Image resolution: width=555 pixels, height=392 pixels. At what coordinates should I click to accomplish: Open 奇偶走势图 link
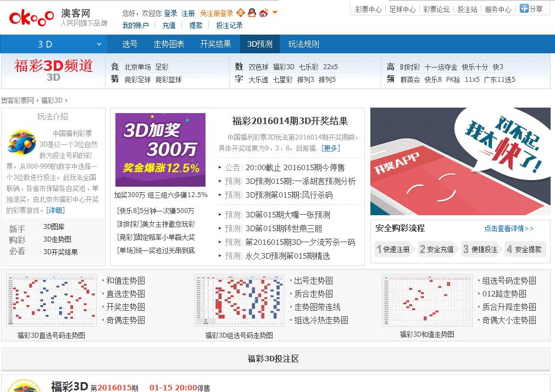pyautogui.click(x=126, y=321)
